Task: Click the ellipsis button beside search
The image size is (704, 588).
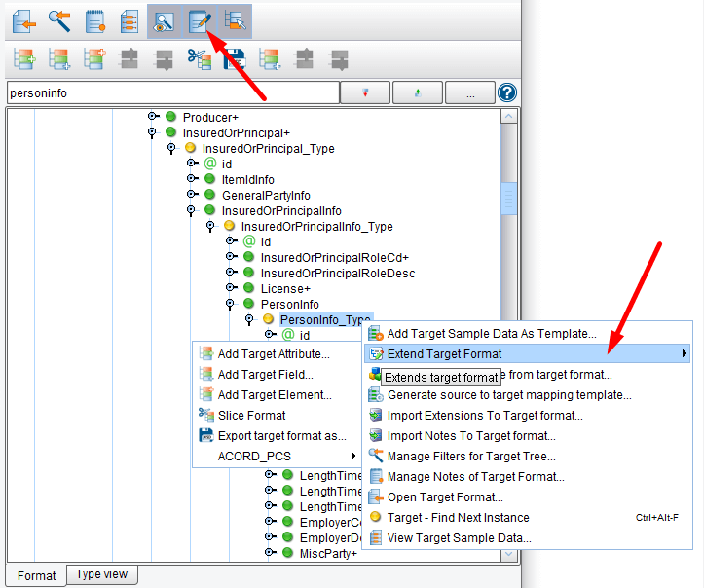Action: 469,93
